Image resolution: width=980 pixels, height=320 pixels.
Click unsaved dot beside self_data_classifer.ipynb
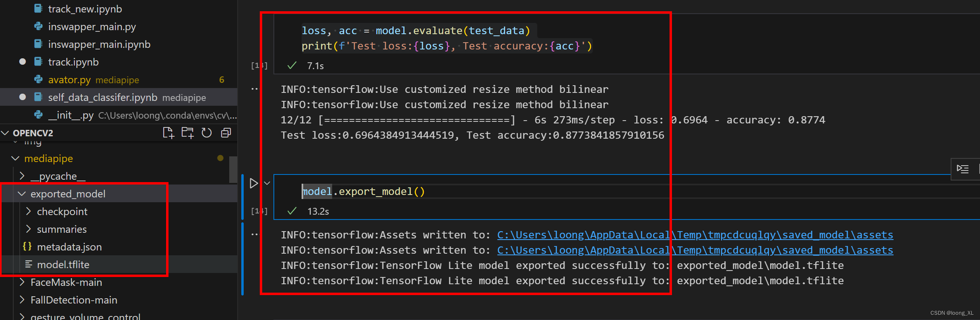click(23, 97)
